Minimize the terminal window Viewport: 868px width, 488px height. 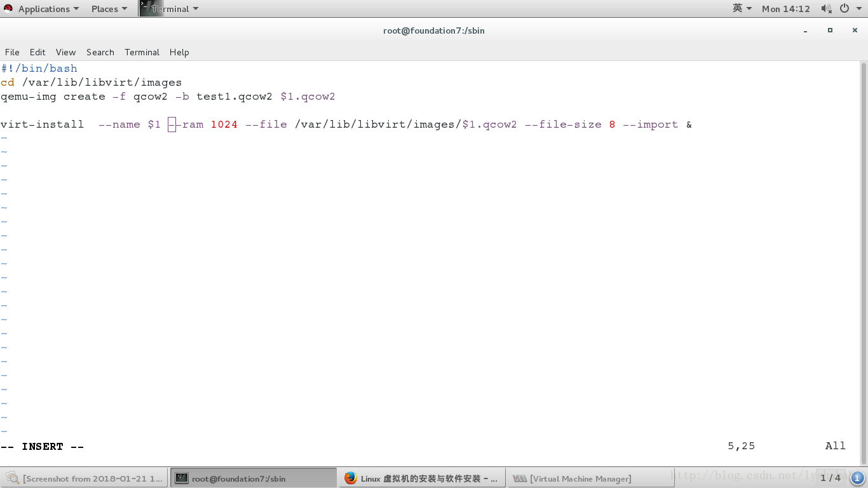click(x=806, y=30)
